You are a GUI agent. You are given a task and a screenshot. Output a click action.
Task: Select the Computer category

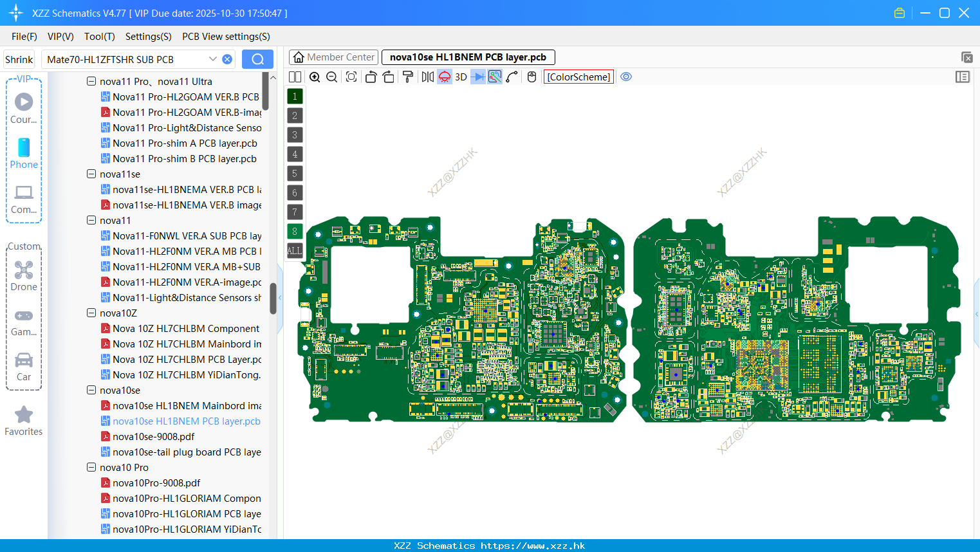(24, 199)
